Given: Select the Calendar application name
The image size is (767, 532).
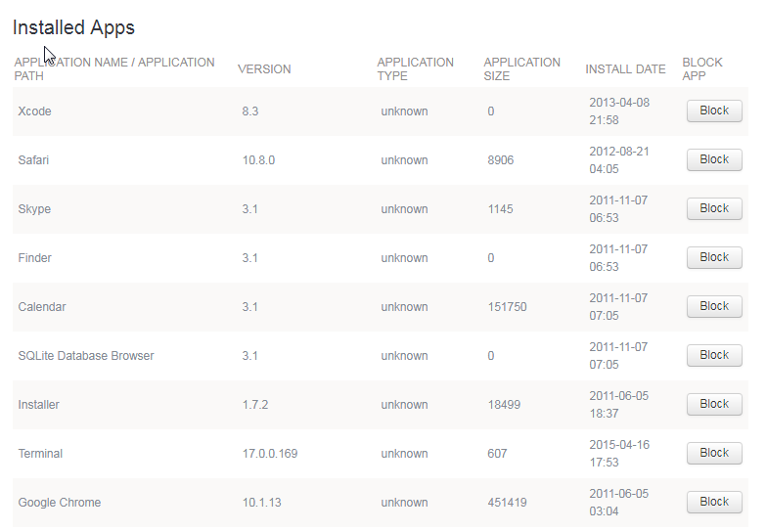Looking at the screenshot, I should pyautogui.click(x=42, y=307).
